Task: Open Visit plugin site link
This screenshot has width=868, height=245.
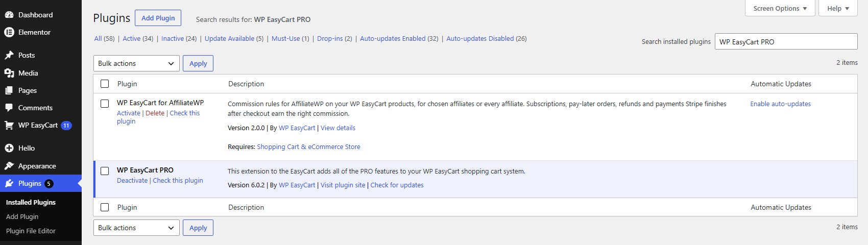Action: pos(343,185)
